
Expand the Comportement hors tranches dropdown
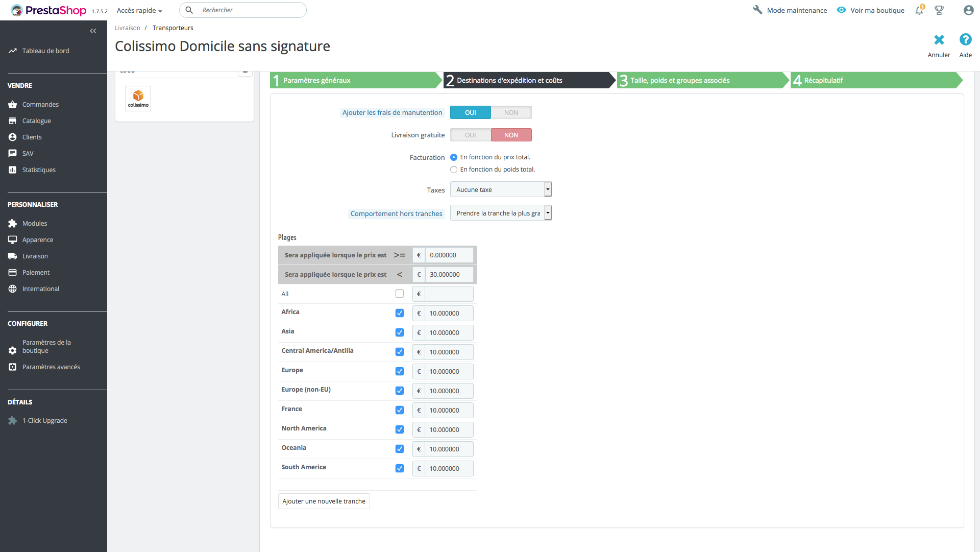click(x=501, y=213)
